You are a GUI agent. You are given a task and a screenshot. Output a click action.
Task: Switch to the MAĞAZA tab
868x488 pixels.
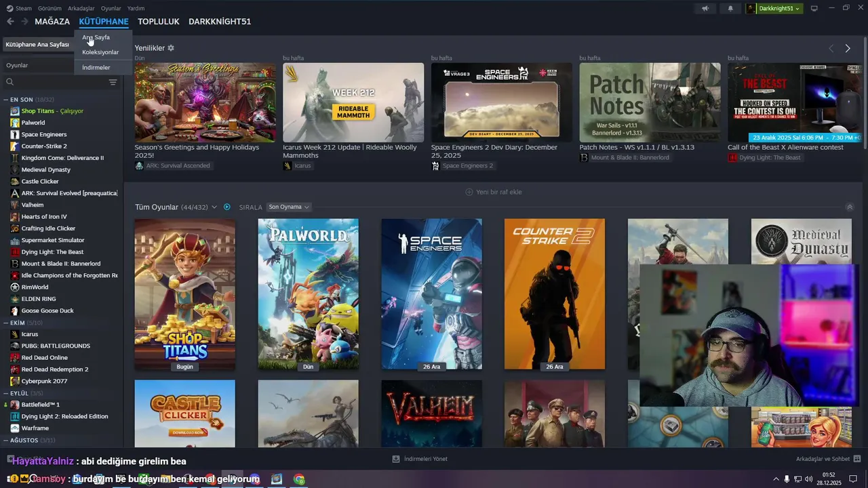pyautogui.click(x=52, y=22)
